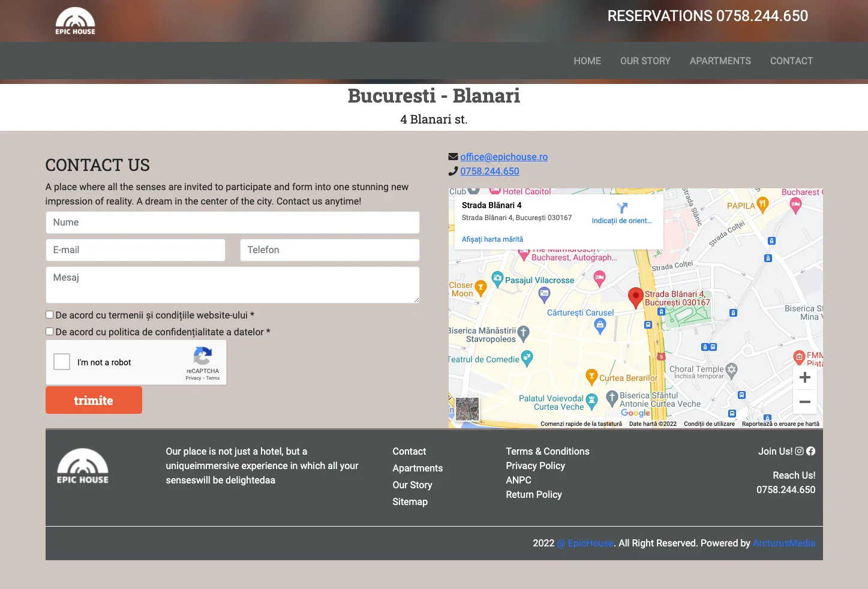Tick the data privacy policy checkbox
This screenshot has height=589, width=868.
click(x=50, y=332)
